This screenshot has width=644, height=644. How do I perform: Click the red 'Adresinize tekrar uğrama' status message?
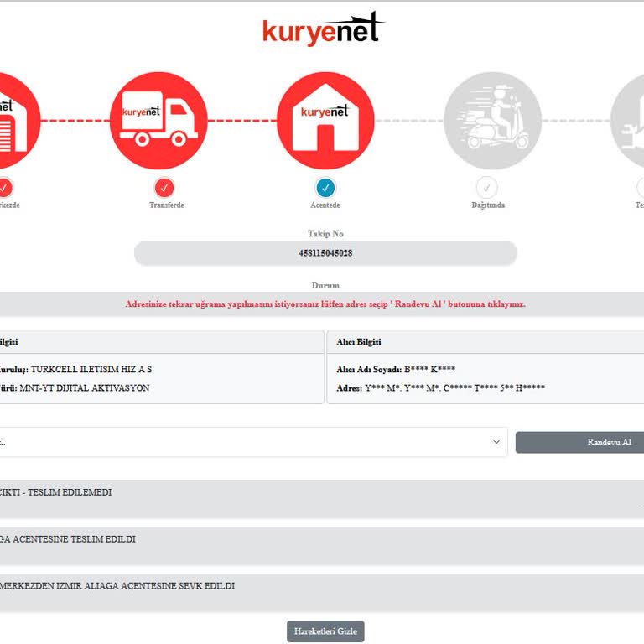pyautogui.click(x=325, y=304)
